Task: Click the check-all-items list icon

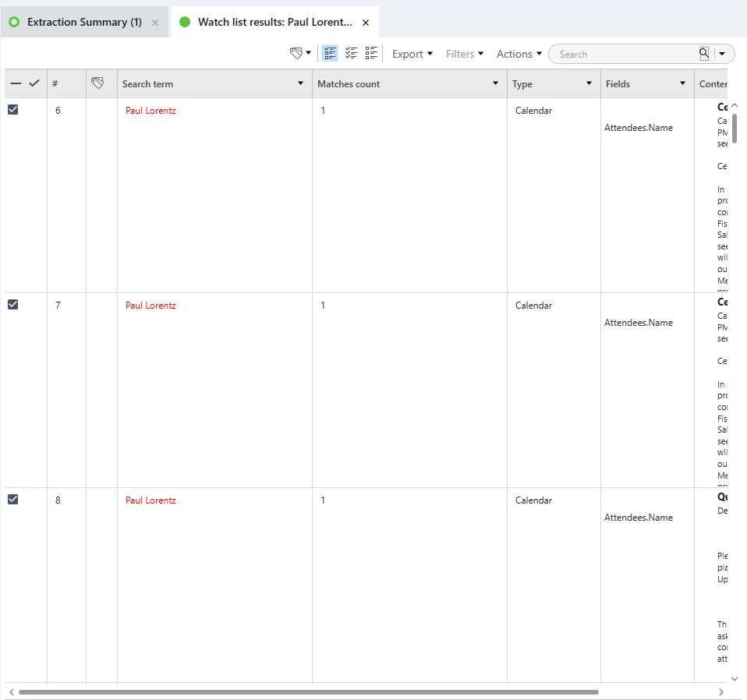Action: pyautogui.click(x=351, y=54)
